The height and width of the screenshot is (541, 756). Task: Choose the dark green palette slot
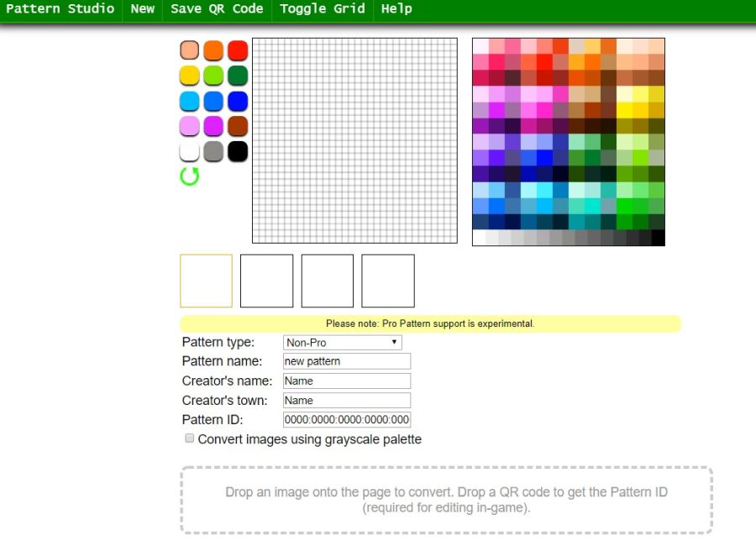point(238,76)
